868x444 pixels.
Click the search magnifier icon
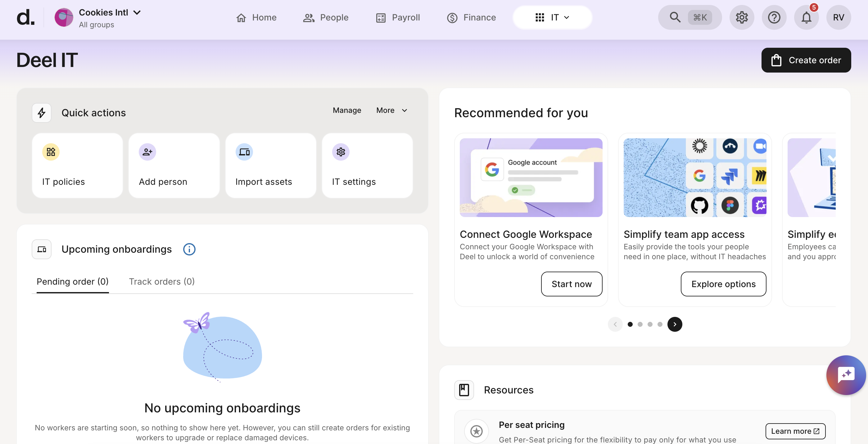(x=675, y=17)
